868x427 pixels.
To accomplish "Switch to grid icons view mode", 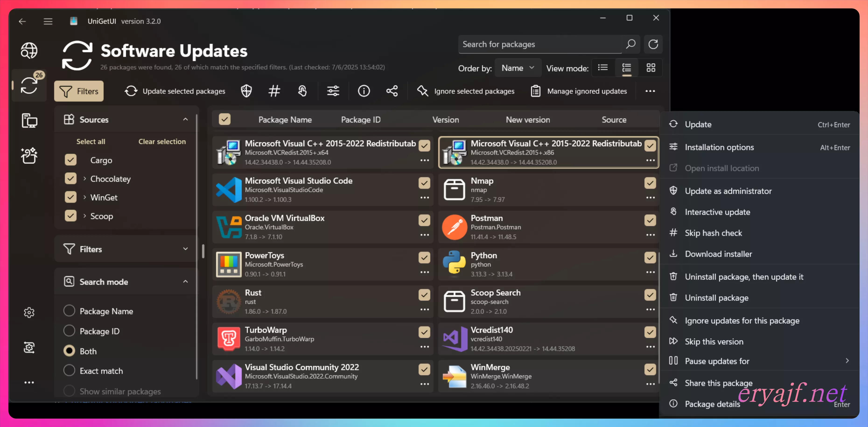I will pos(651,68).
